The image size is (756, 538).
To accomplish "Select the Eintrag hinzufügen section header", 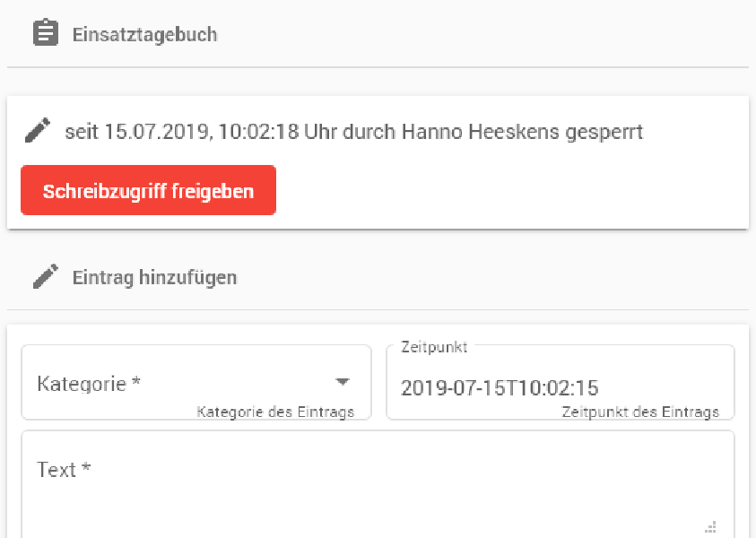I will (x=154, y=277).
